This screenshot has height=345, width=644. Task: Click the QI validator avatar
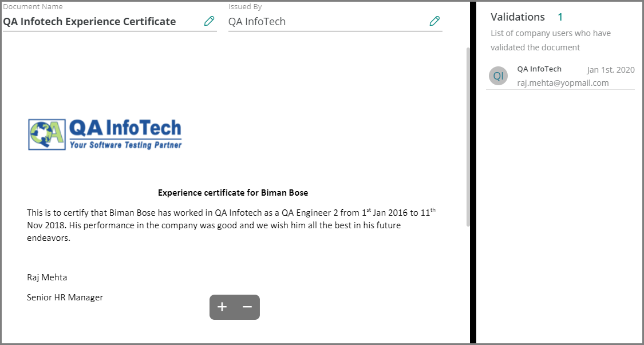click(499, 76)
